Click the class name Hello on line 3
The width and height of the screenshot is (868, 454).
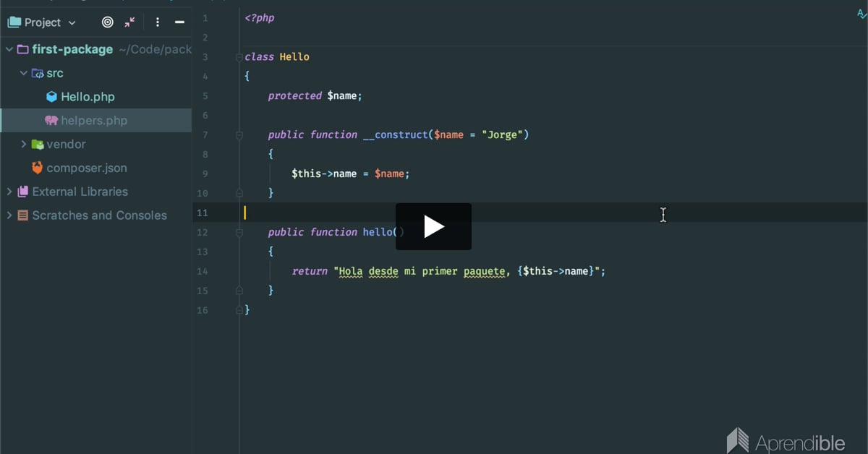click(294, 56)
